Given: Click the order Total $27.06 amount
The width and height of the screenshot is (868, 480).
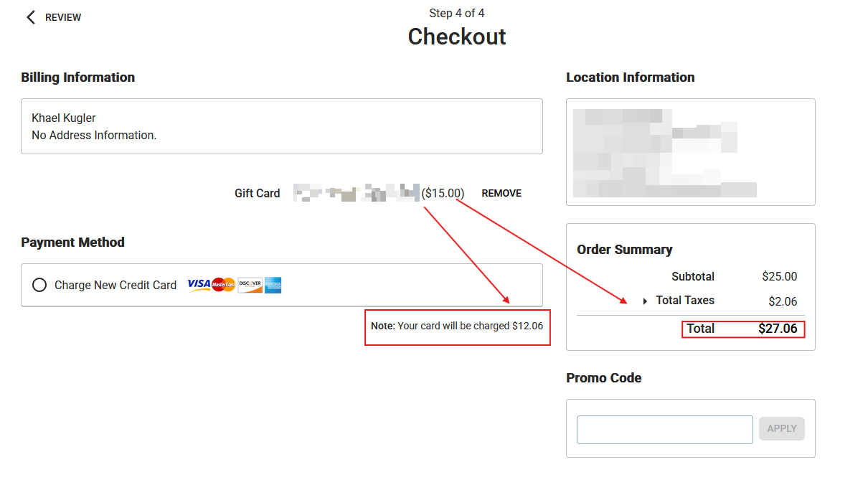Looking at the screenshot, I should pyautogui.click(x=778, y=329).
